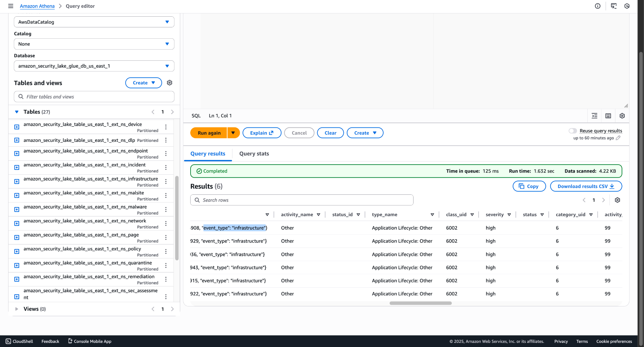Switch to Query results tab

pos(208,154)
